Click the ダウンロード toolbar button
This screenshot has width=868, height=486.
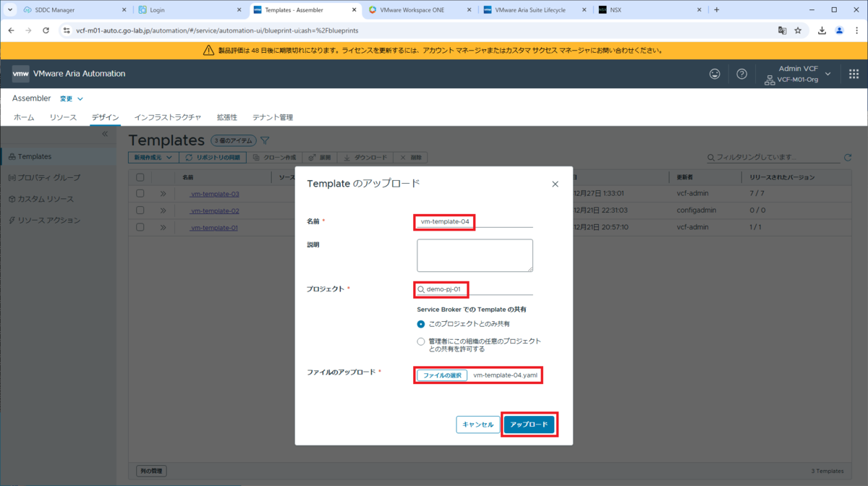pyautogui.click(x=365, y=157)
